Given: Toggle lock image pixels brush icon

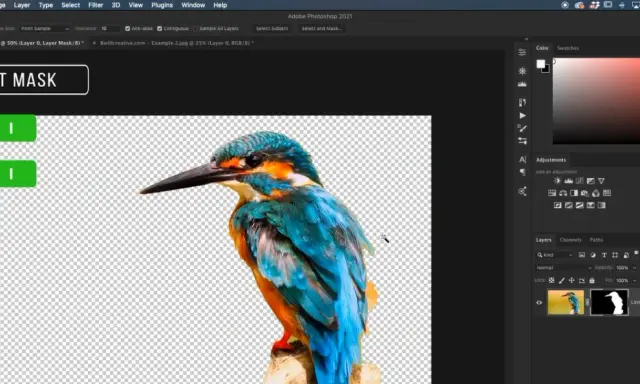Looking at the screenshot, I should (562, 280).
